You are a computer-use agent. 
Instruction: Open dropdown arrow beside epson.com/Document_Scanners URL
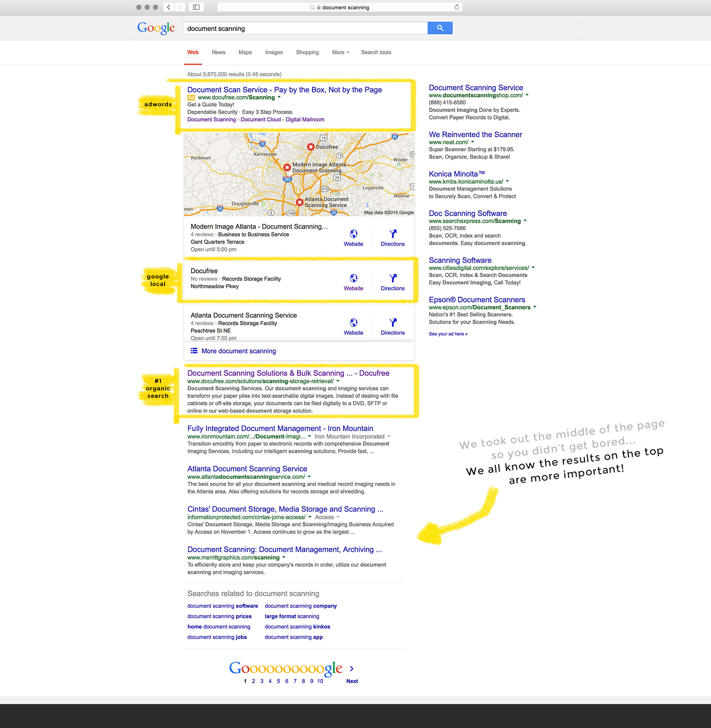(x=535, y=307)
